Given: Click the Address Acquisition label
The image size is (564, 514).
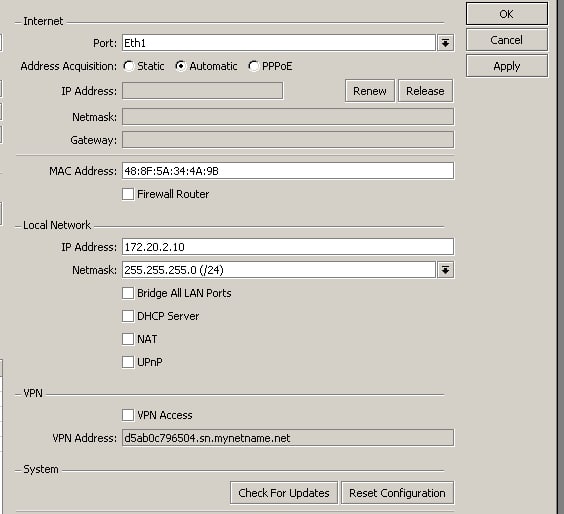Looking at the screenshot, I should point(69,67).
